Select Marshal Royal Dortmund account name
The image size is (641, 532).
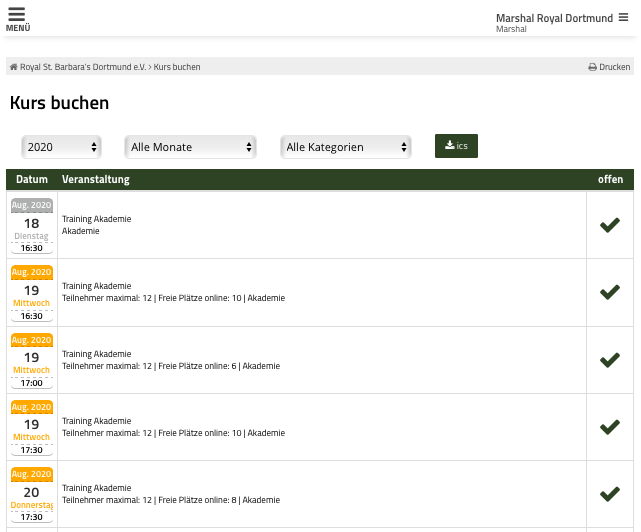tap(554, 18)
